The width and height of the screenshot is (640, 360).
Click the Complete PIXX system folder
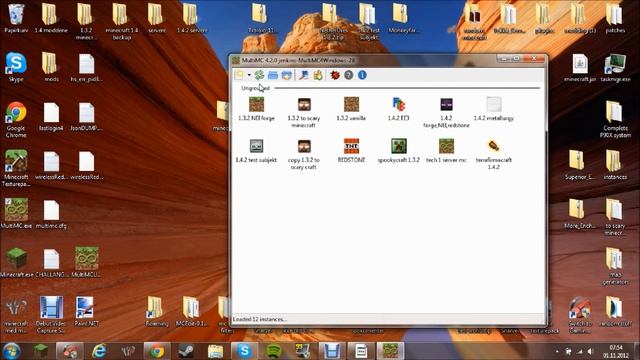615,120
